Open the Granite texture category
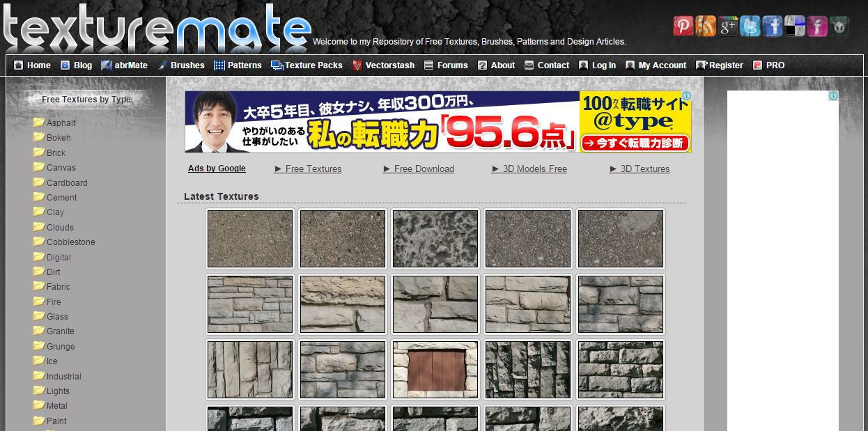The width and height of the screenshot is (868, 431). (60, 331)
